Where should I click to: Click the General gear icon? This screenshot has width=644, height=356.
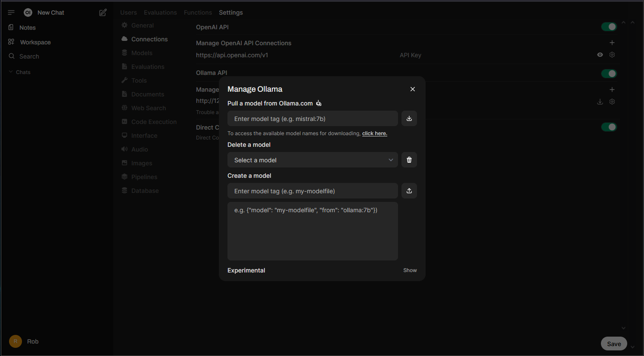(124, 25)
